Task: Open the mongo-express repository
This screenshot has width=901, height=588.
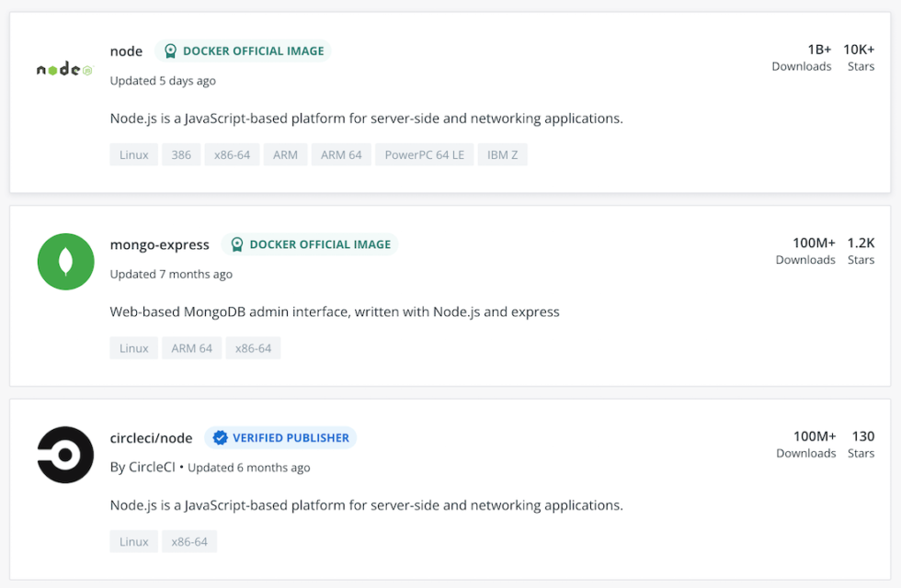Action: tap(159, 244)
